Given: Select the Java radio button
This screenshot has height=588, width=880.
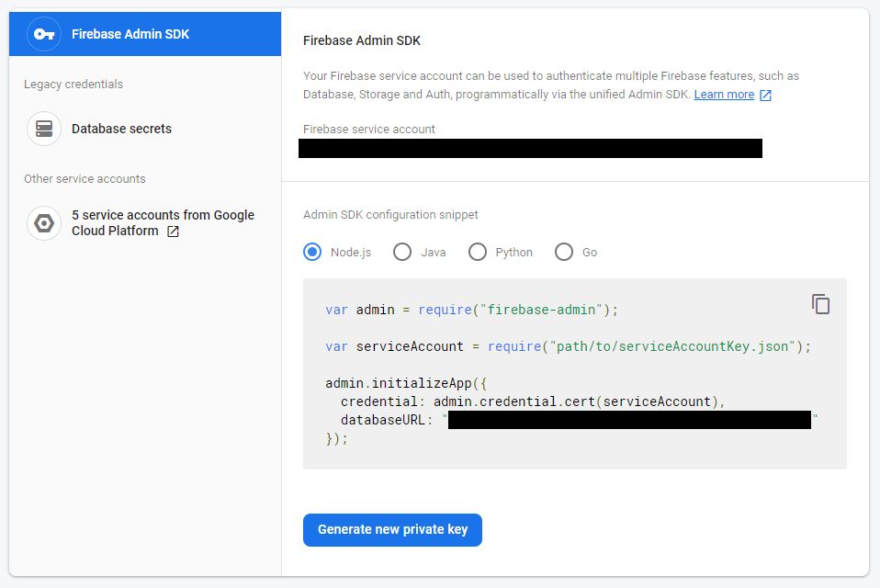Looking at the screenshot, I should pos(401,252).
